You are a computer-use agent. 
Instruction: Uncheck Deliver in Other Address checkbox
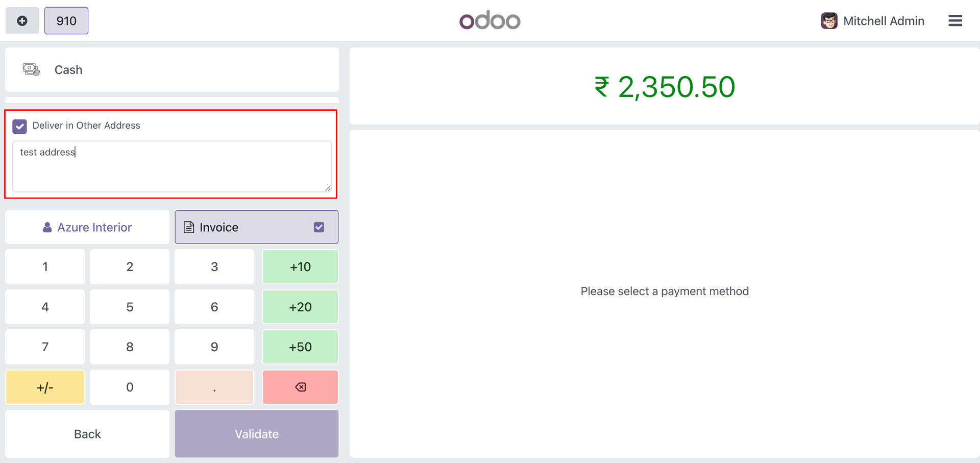[20, 126]
